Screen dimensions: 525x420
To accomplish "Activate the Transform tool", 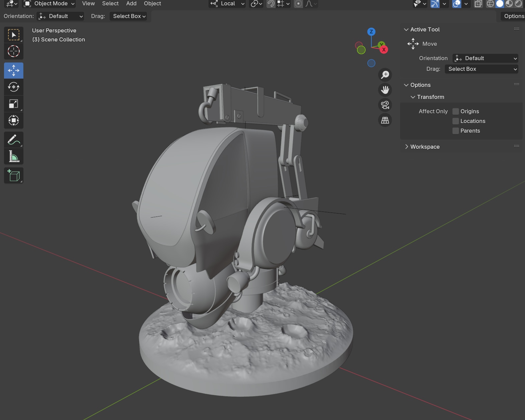I will (14, 120).
